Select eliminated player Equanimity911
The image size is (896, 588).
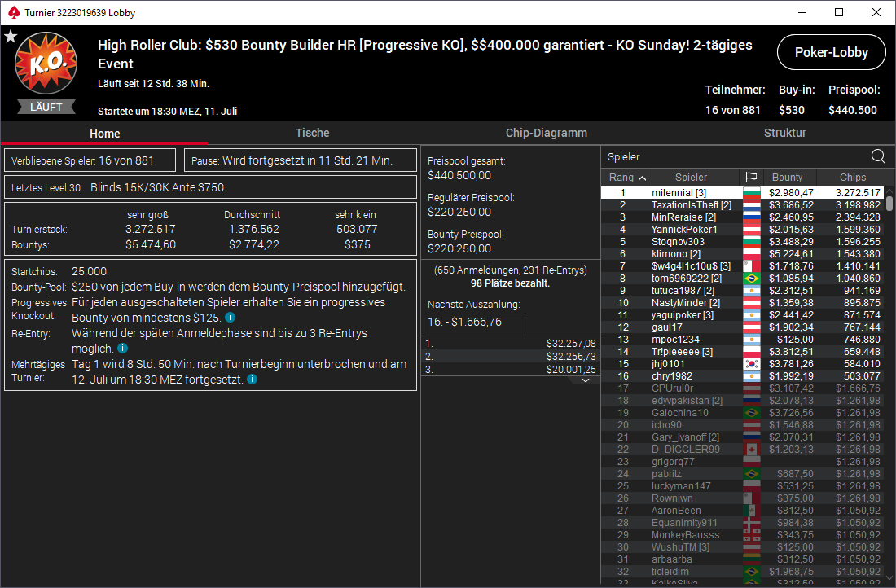(742, 523)
